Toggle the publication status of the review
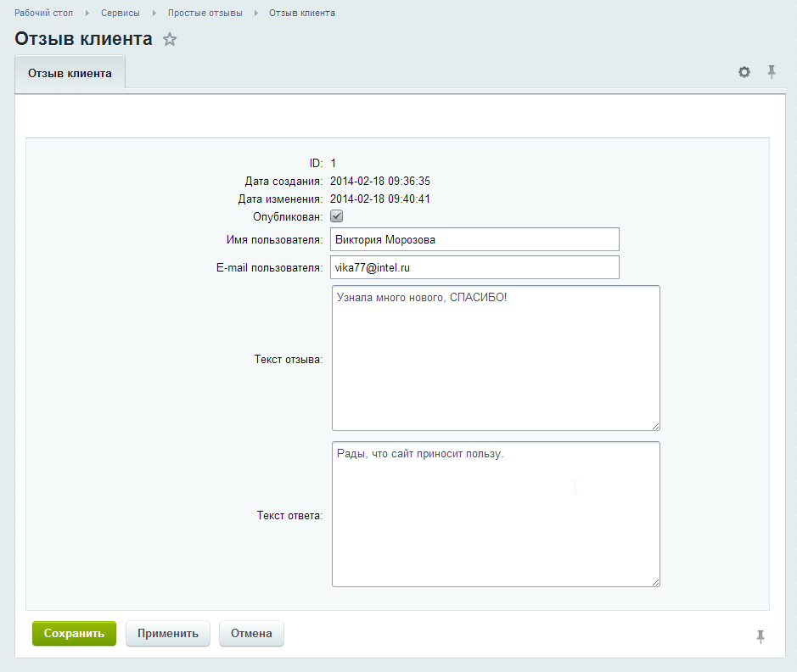The height and width of the screenshot is (672, 797). pyautogui.click(x=336, y=216)
